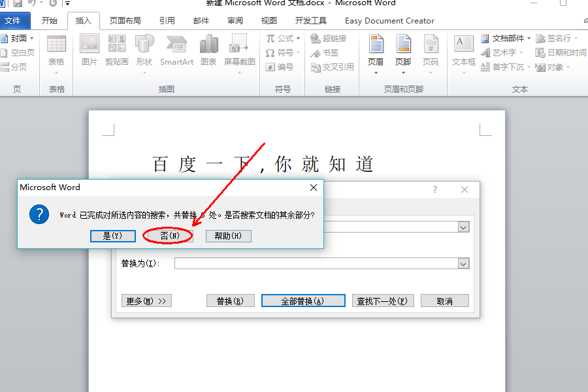Expand the 封面 dropdown arrow
Image resolution: width=588 pixels, height=392 pixels.
coord(31,39)
